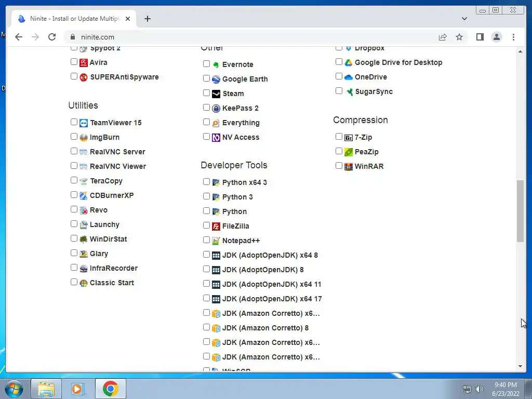Open the Windows Start menu

tap(14, 389)
